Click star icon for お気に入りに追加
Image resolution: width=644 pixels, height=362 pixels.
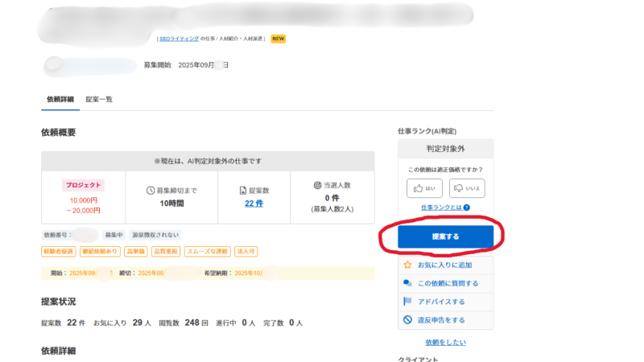click(407, 265)
